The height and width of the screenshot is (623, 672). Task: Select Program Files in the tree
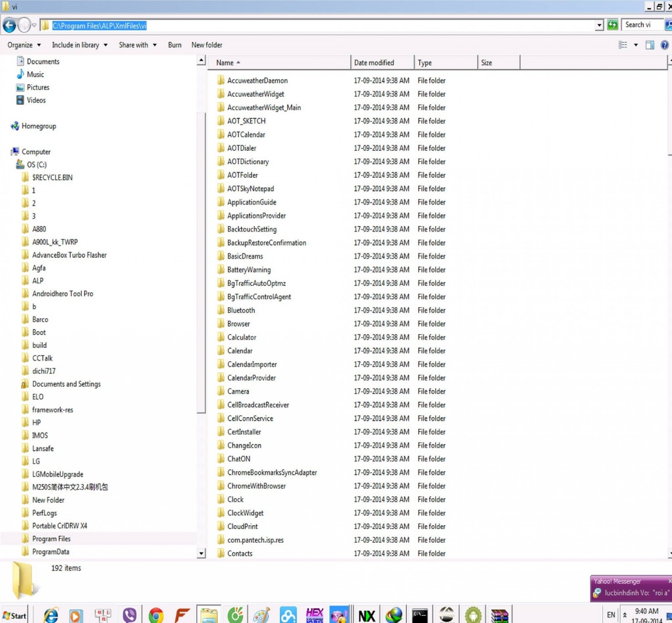pyautogui.click(x=46, y=539)
